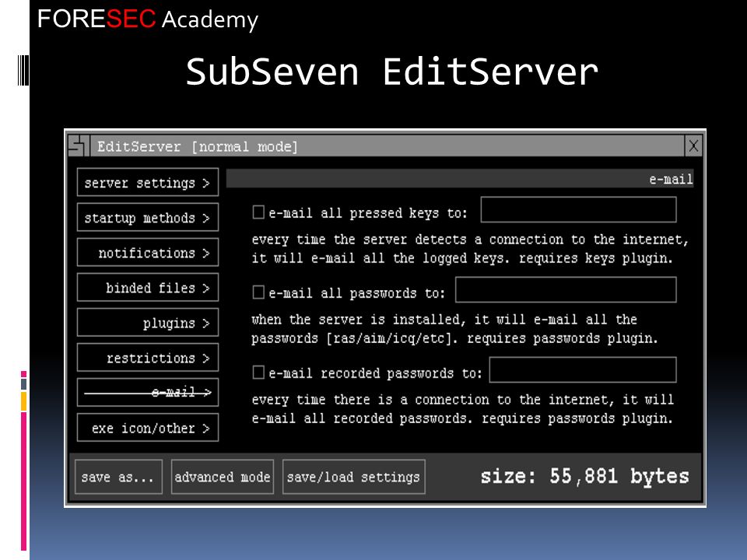747x560 pixels.
Task: Open the server settings section
Action: (148, 182)
